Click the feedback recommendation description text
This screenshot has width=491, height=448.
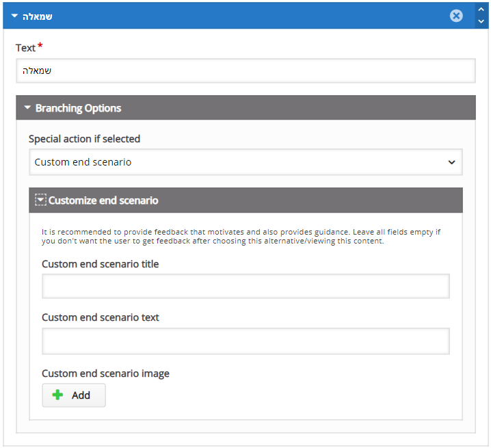[x=241, y=237]
